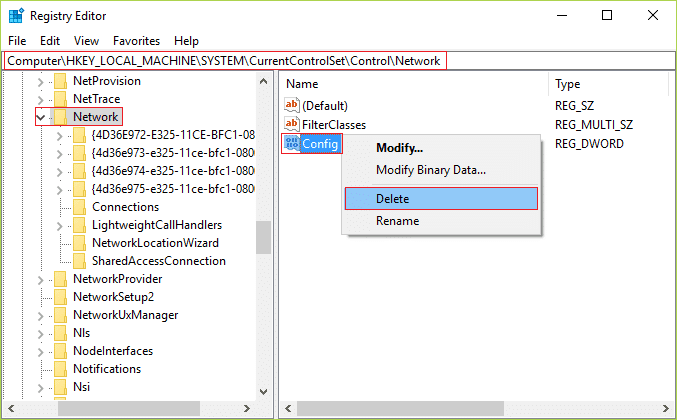Click the Network folder icon
The image size is (677, 420).
click(60, 117)
